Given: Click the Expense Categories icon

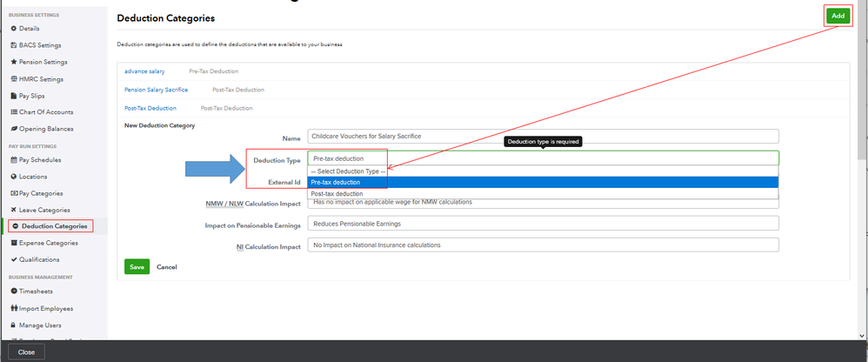Looking at the screenshot, I should [x=14, y=243].
